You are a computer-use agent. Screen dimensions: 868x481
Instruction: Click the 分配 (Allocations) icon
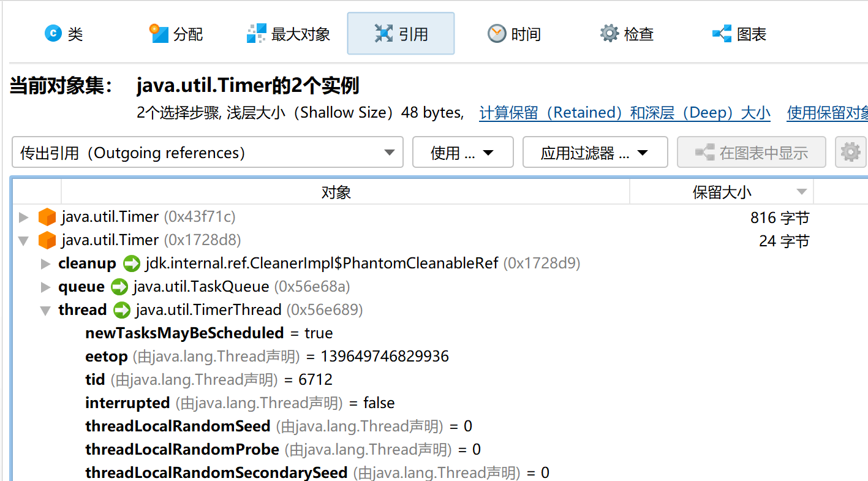pyautogui.click(x=158, y=33)
